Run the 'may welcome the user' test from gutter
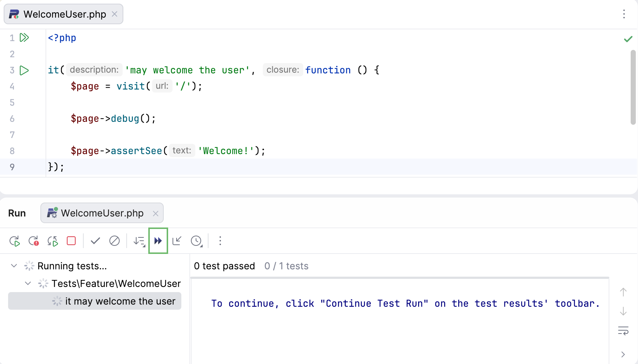The width and height of the screenshot is (638, 364). click(24, 70)
